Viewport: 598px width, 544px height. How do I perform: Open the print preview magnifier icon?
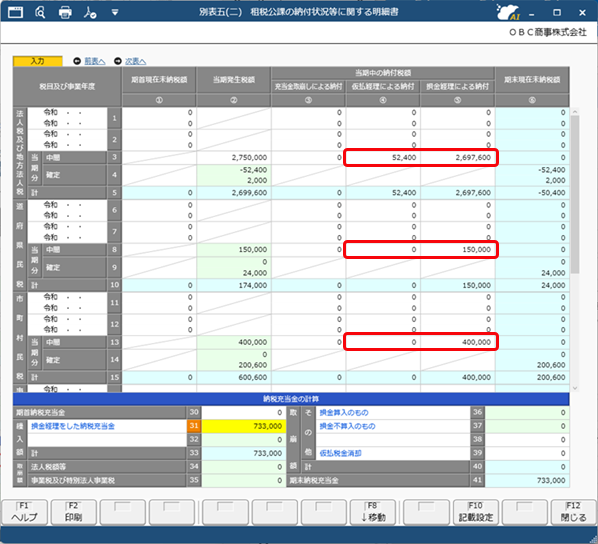[40, 12]
